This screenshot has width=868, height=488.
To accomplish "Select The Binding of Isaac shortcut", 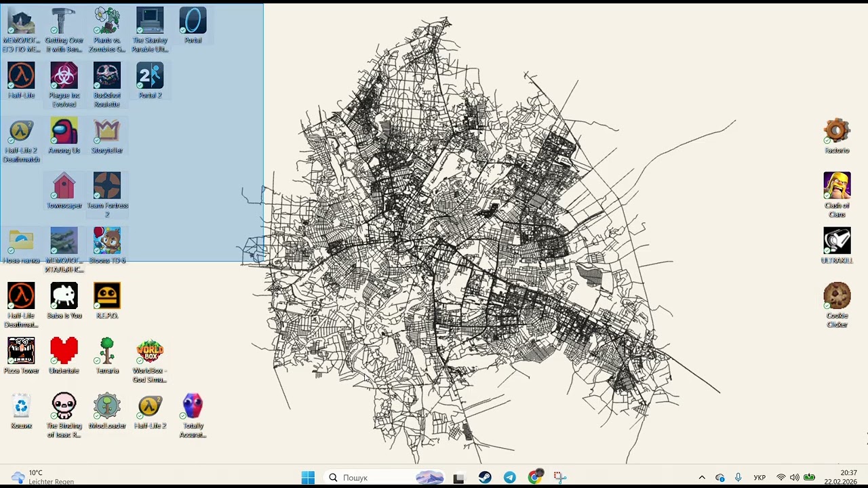I will 64,416.
